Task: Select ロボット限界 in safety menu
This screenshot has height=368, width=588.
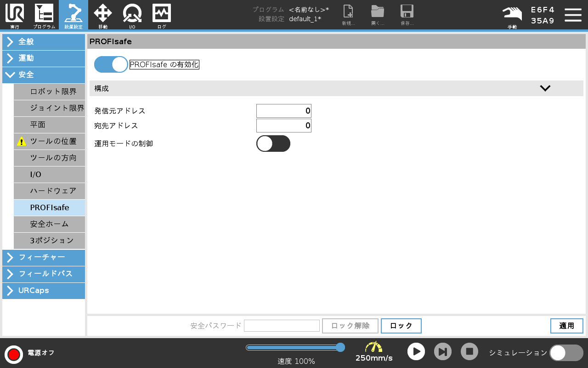Action: (x=49, y=92)
